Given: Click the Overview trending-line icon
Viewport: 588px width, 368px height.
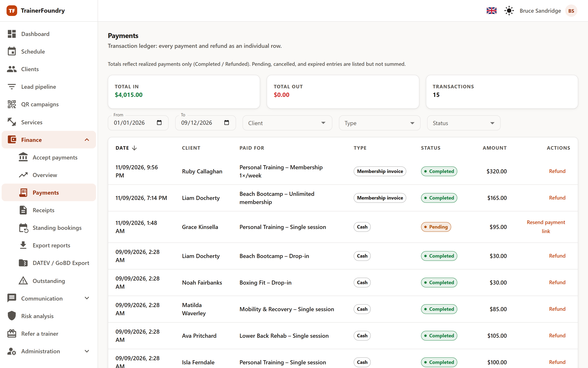Looking at the screenshot, I should [23, 175].
